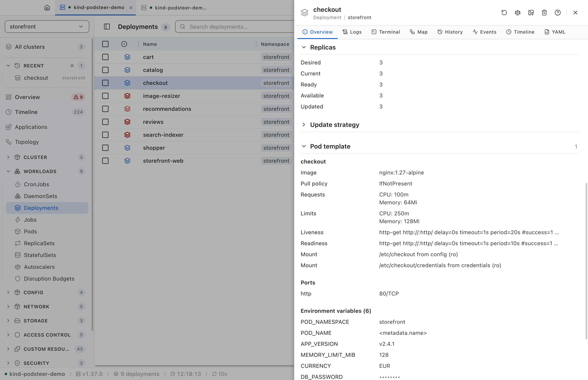Click the help question-mark icon
The width and height of the screenshot is (588, 380).
tap(558, 13)
